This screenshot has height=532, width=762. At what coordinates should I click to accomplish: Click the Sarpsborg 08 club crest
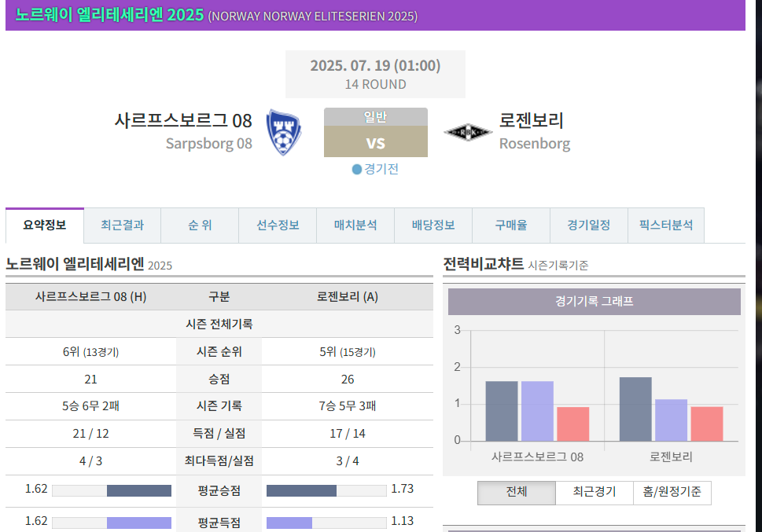[x=284, y=132]
